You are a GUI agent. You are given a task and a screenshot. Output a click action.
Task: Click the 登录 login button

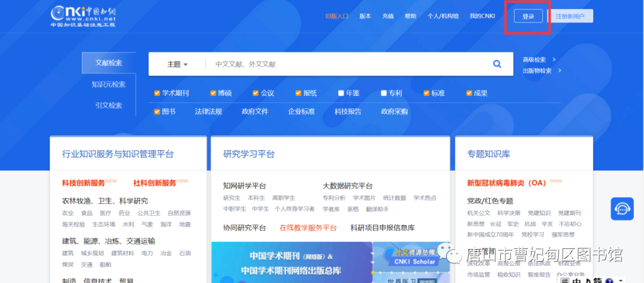[528, 17]
